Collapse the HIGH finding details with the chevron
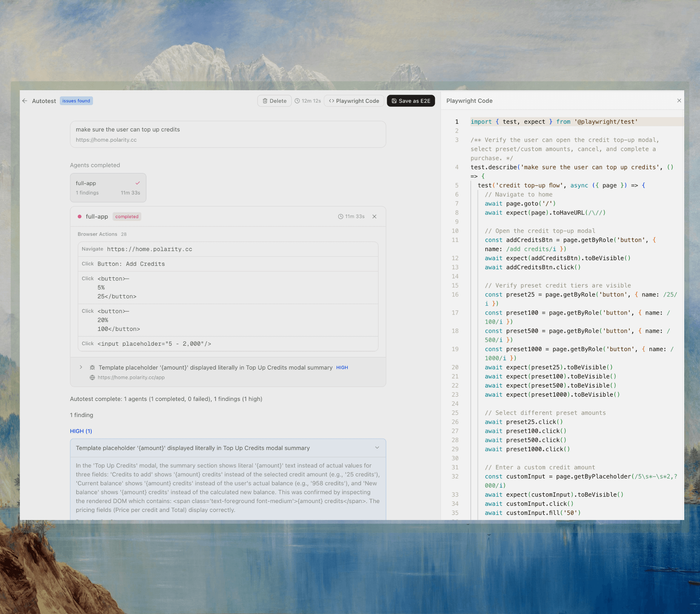This screenshot has height=614, width=700. 377,448
